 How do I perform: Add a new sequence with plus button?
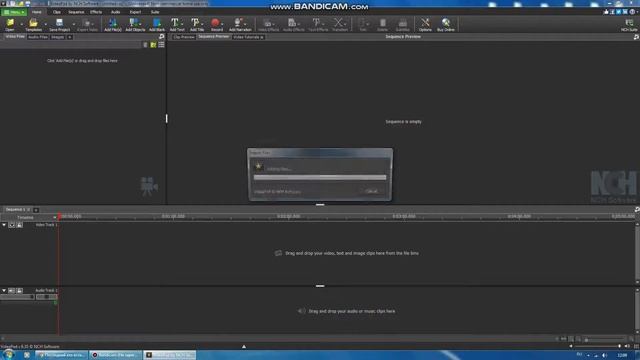(36, 210)
